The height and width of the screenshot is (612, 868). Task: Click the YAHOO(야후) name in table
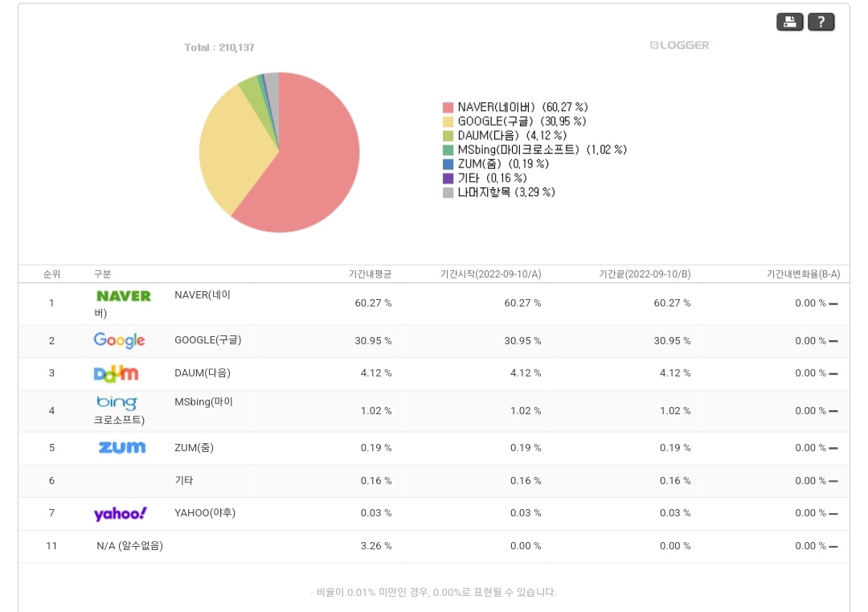(x=205, y=513)
